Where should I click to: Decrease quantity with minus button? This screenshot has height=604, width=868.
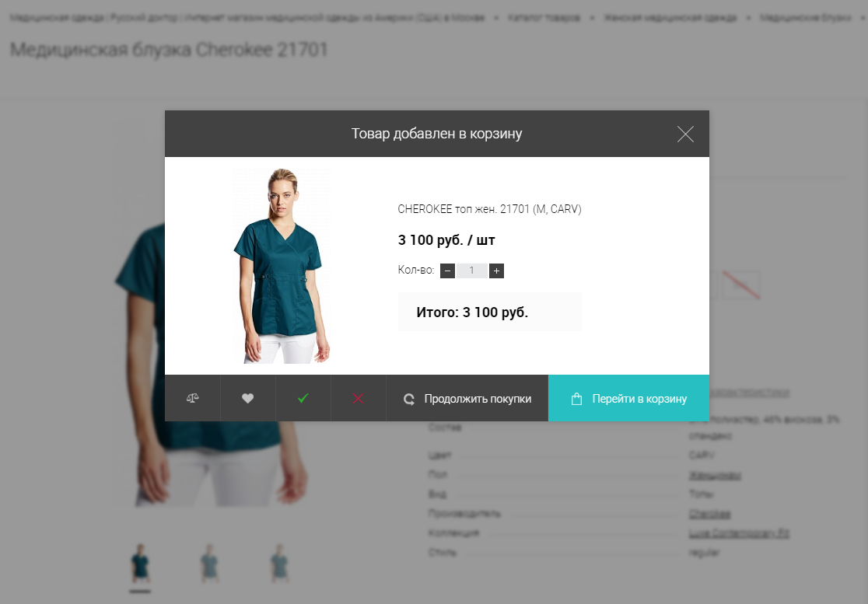coord(447,271)
